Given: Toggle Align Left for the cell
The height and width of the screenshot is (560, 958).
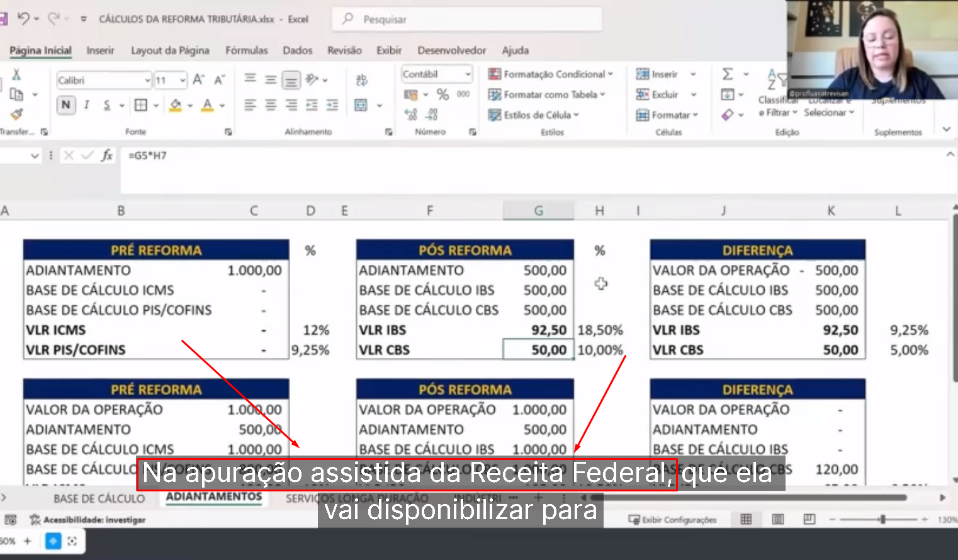Looking at the screenshot, I should point(250,105).
